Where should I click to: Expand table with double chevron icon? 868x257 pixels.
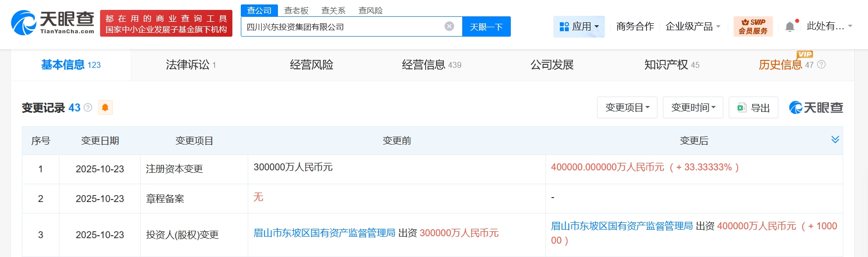tap(835, 140)
